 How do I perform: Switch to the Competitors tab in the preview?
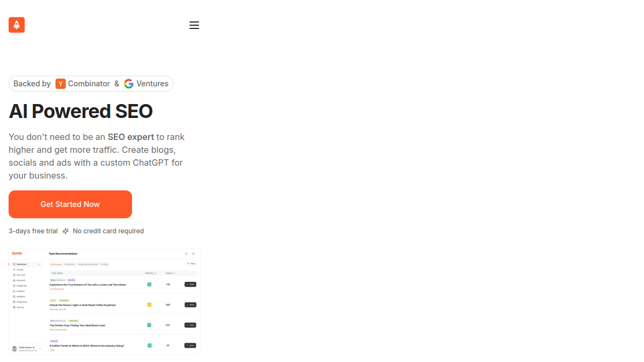pyautogui.click(x=70, y=264)
